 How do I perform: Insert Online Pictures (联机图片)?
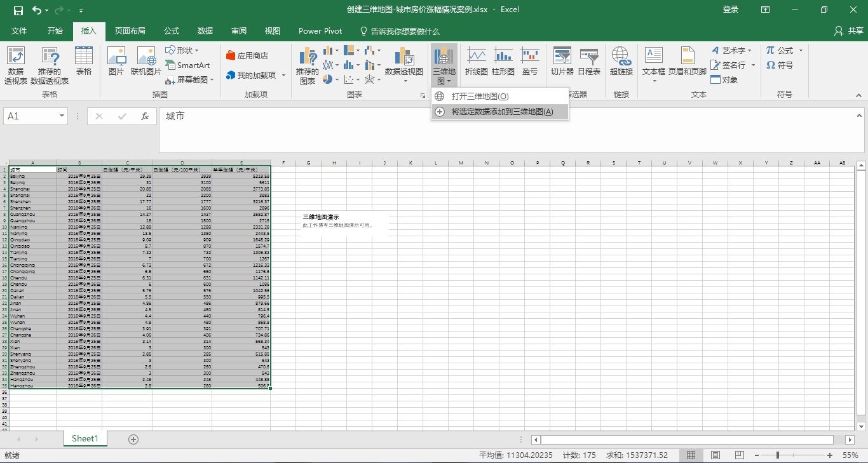pos(146,62)
